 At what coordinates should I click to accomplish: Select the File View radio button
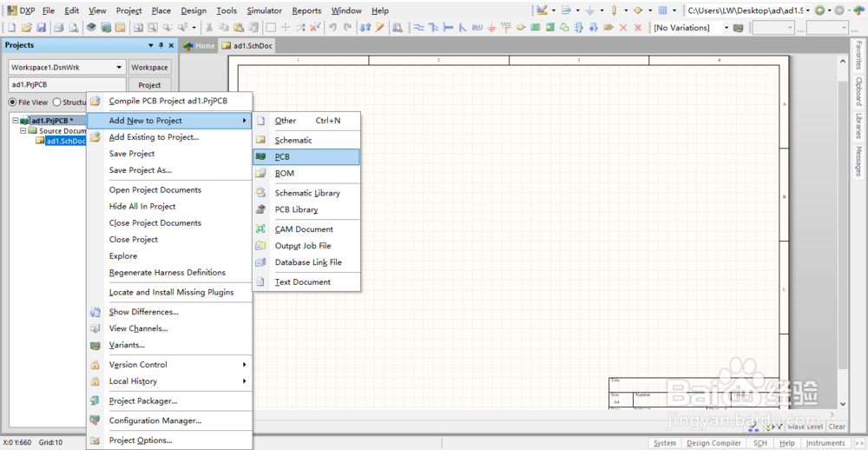(x=13, y=102)
